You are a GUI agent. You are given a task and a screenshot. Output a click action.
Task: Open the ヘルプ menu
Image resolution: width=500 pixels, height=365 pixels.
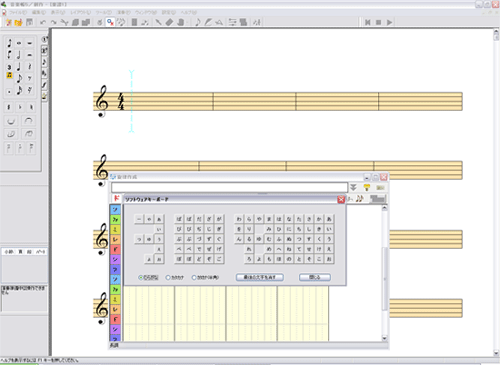coord(188,13)
